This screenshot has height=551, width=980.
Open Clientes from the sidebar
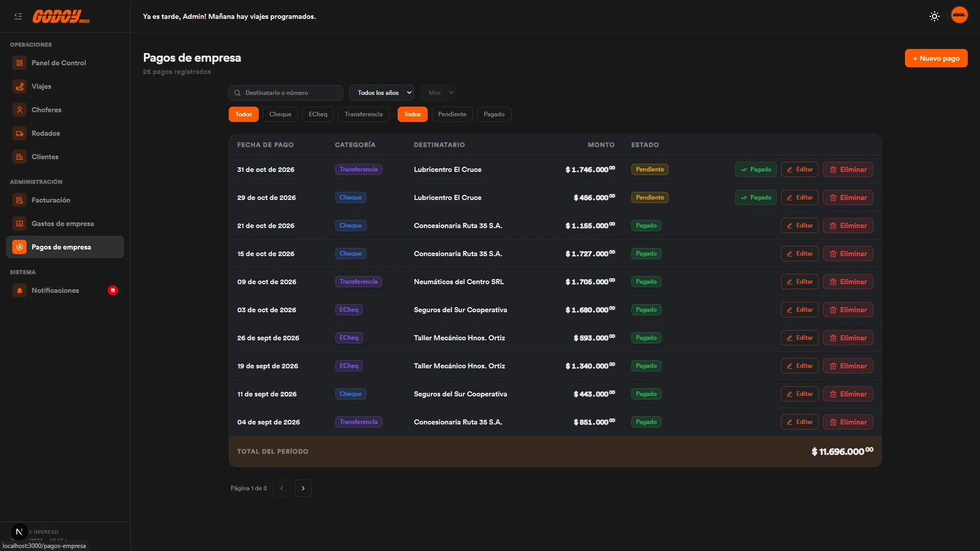[x=65, y=157]
